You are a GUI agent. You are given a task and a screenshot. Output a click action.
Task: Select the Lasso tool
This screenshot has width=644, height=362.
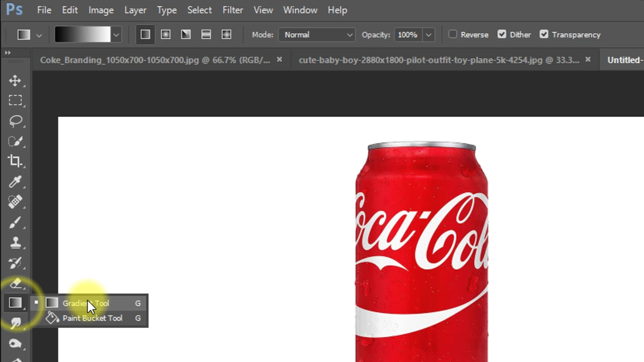[15, 121]
